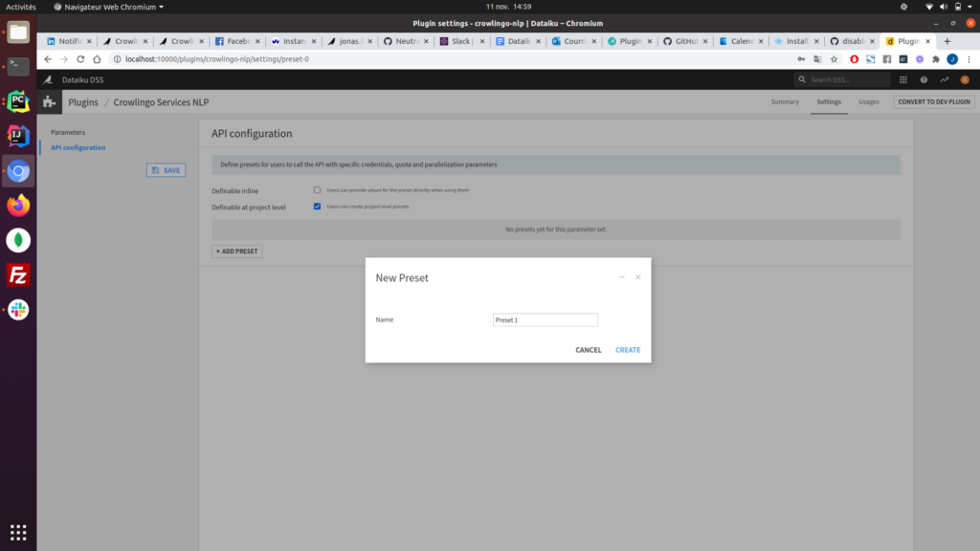Enable the Definable inline checkbox
Viewport: 980px width, 551px height.
(x=318, y=190)
